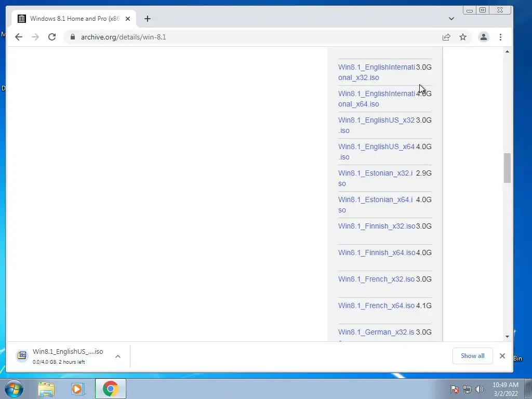Select the Windows 8.1 Home and Pro tab
Screen dimensions: 532x399
74,19
